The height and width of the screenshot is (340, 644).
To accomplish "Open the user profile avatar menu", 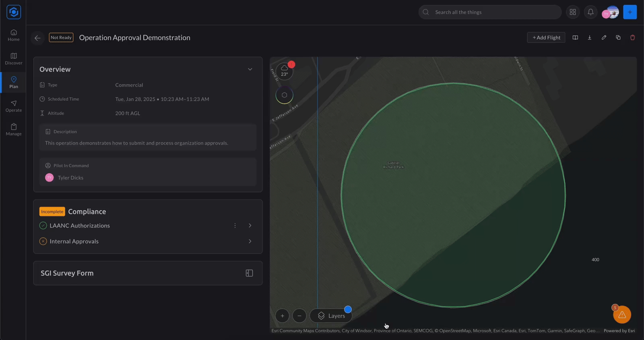I will [x=610, y=12].
